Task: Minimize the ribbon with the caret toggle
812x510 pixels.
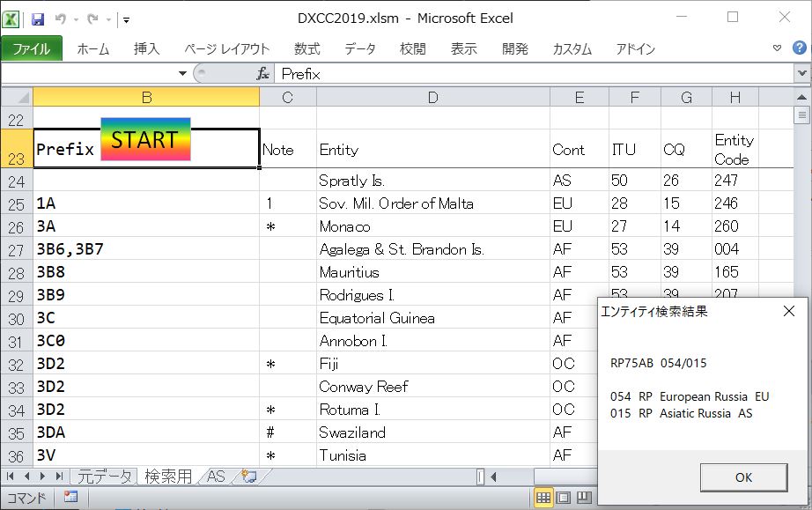Action: [x=777, y=48]
